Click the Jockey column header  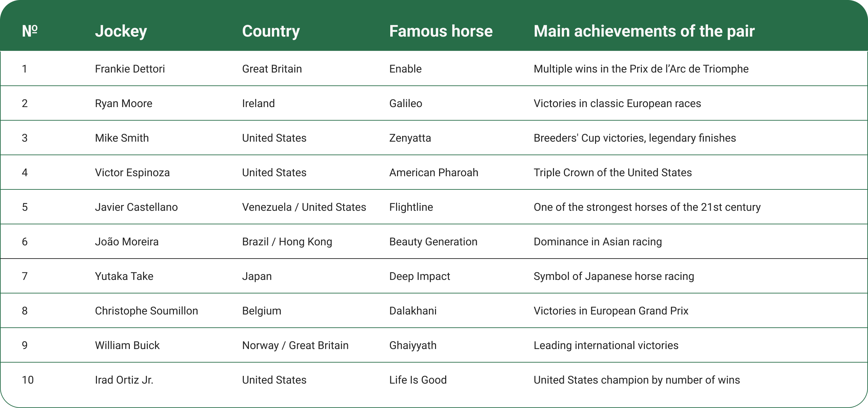(121, 31)
